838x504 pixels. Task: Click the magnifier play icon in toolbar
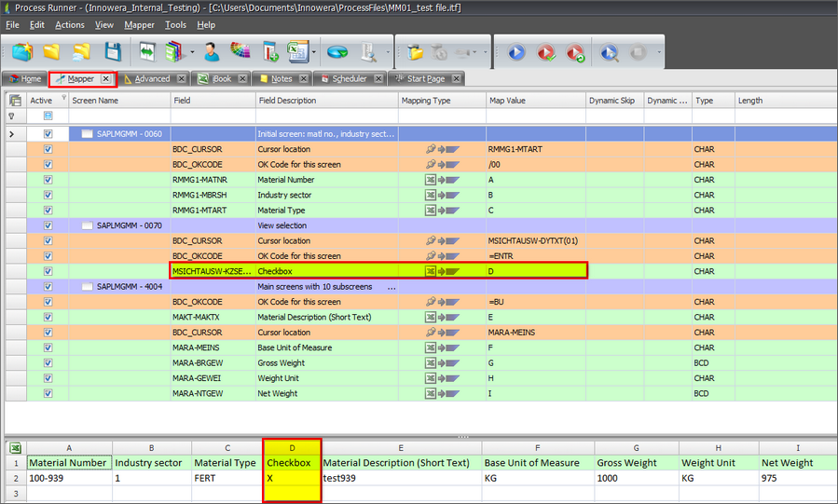[609, 53]
